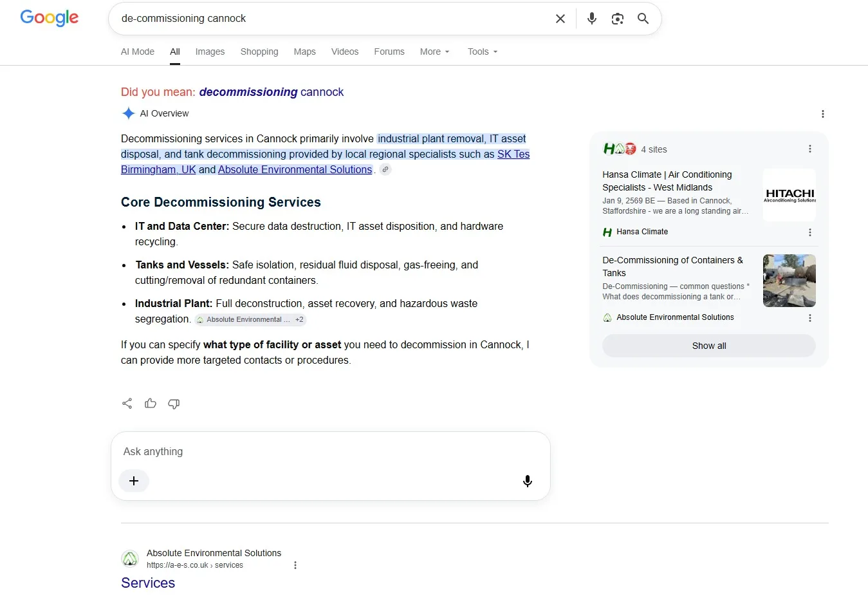
Task: Click the tank decommissioning photo thumbnail
Action: [x=790, y=281]
